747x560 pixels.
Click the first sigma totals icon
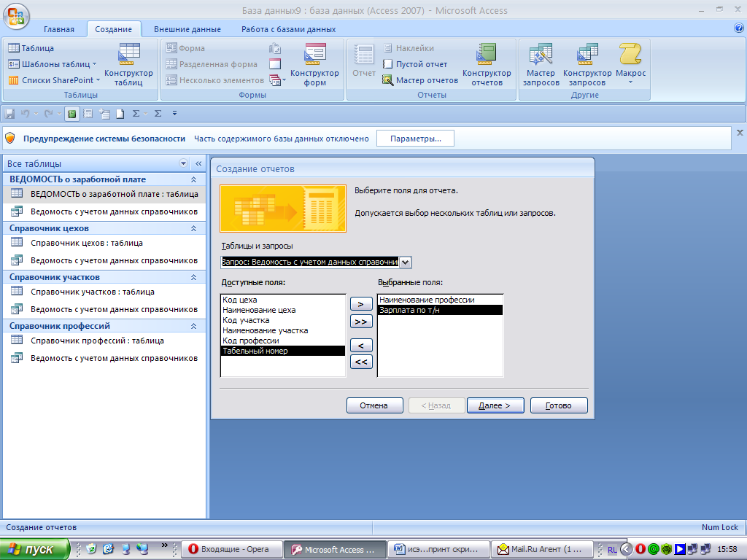(x=136, y=113)
